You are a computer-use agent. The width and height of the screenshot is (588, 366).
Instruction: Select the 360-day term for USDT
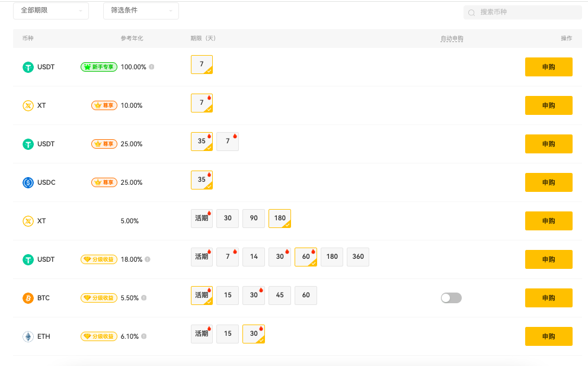click(358, 256)
